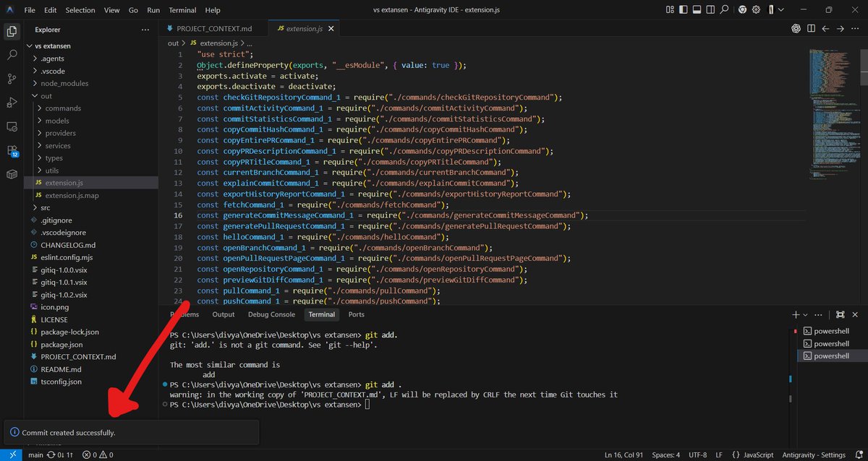Expand the .vscode folder
868x461 pixels.
tap(52, 71)
